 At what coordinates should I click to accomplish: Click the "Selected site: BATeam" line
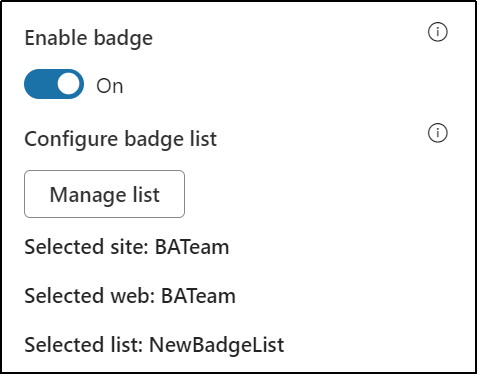coord(127,247)
